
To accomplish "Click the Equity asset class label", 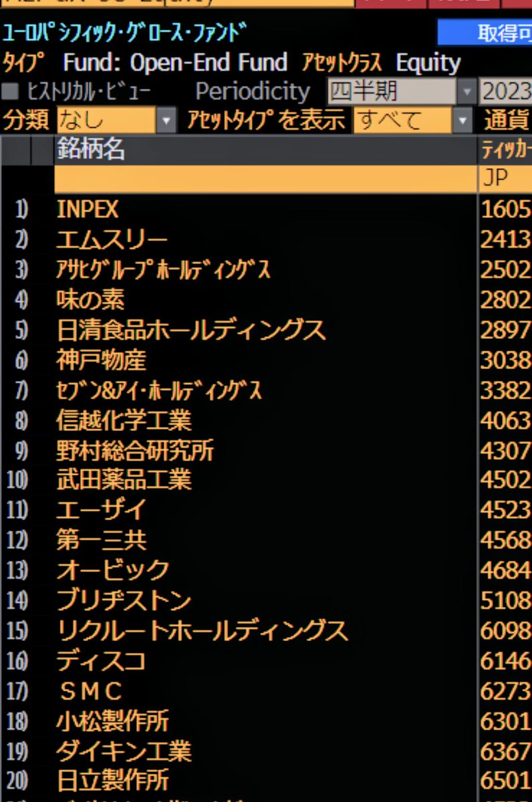I will pos(428,63).
